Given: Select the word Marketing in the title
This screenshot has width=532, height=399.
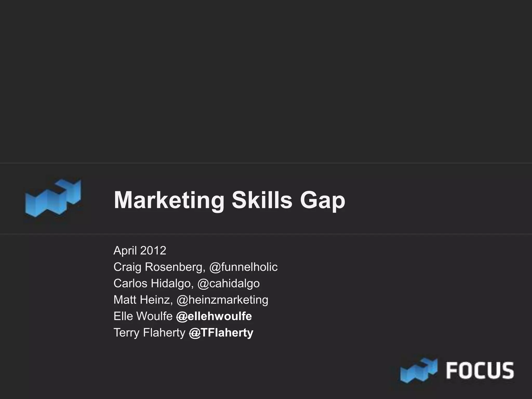Looking at the screenshot, I should (x=169, y=200).
